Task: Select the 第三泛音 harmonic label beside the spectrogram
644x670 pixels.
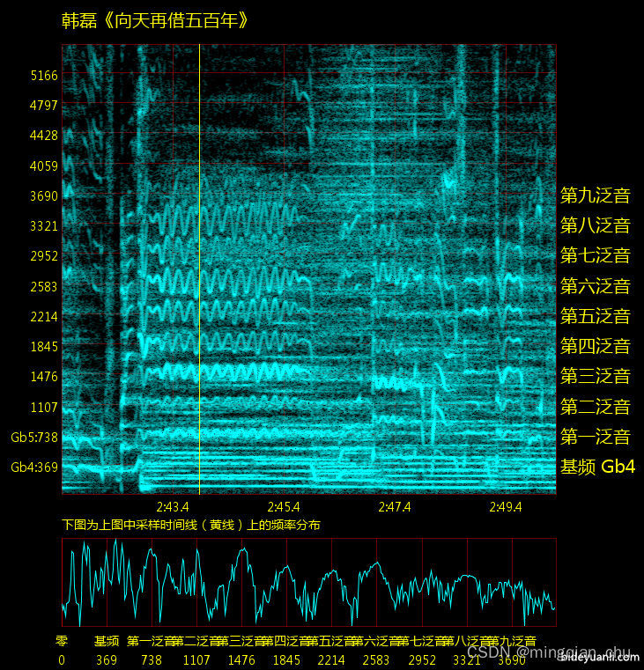Action: (596, 376)
